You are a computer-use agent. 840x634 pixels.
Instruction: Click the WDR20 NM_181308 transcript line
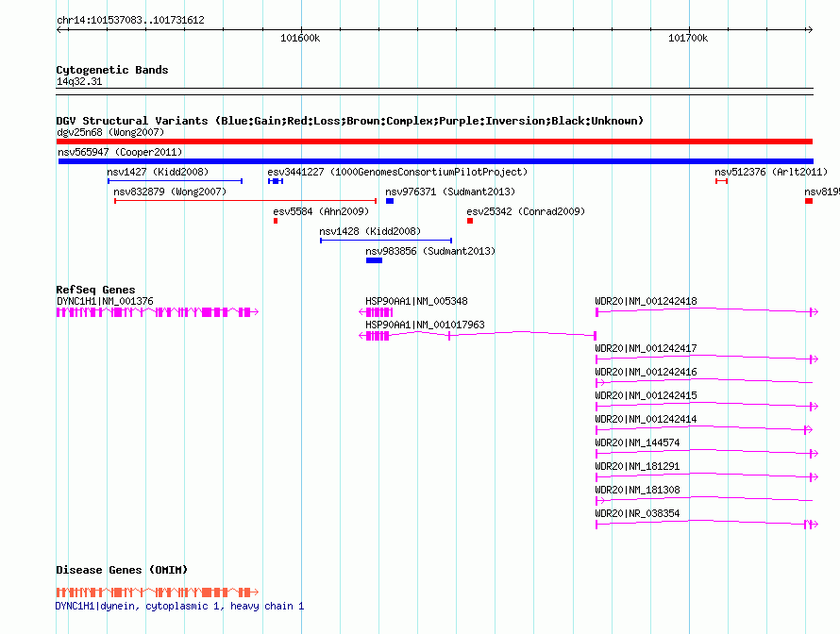pos(704,500)
